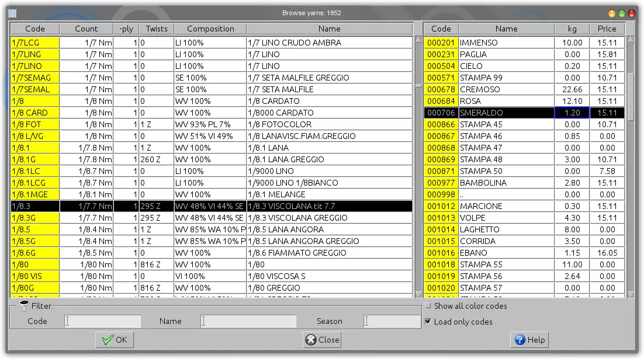The image size is (644, 359).
Task: Sort colors by Price column header
Action: click(607, 29)
